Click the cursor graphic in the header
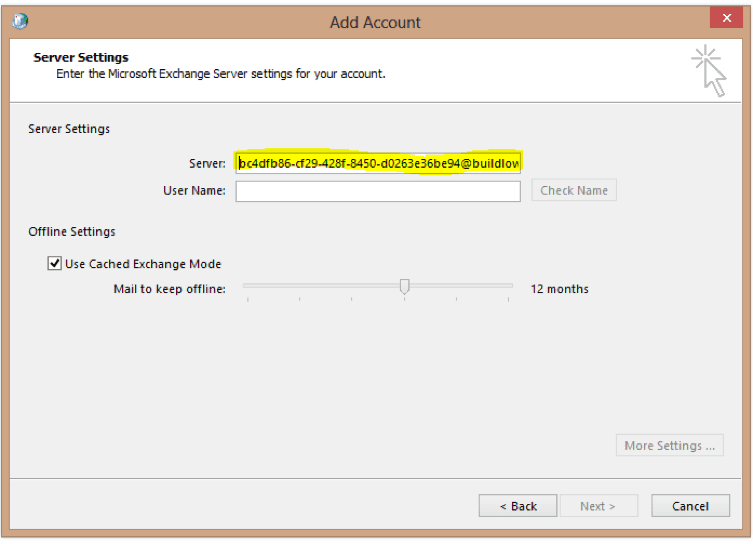753x544 pixels. (709, 71)
